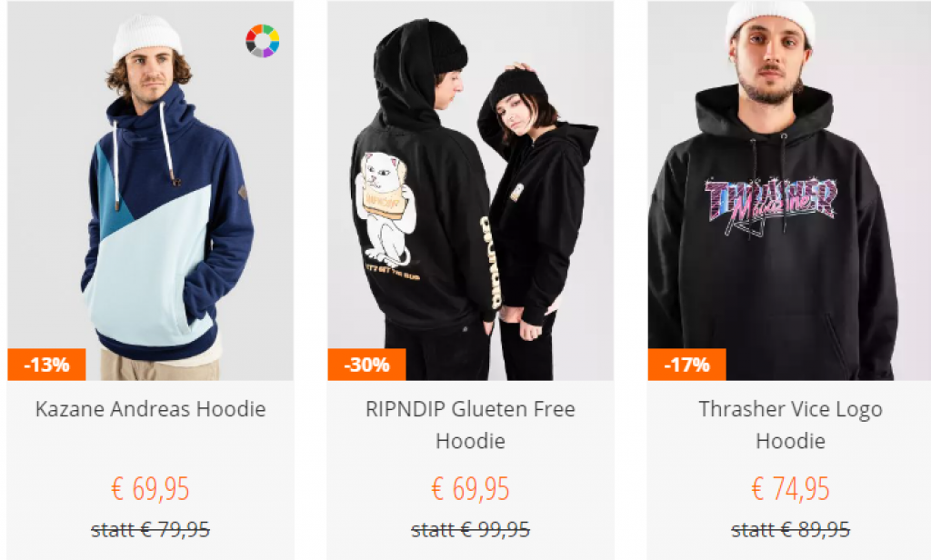Image resolution: width=931 pixels, height=560 pixels.
Task: Click the cat graphic on RIPNDIP hoodie
Action: (x=385, y=208)
